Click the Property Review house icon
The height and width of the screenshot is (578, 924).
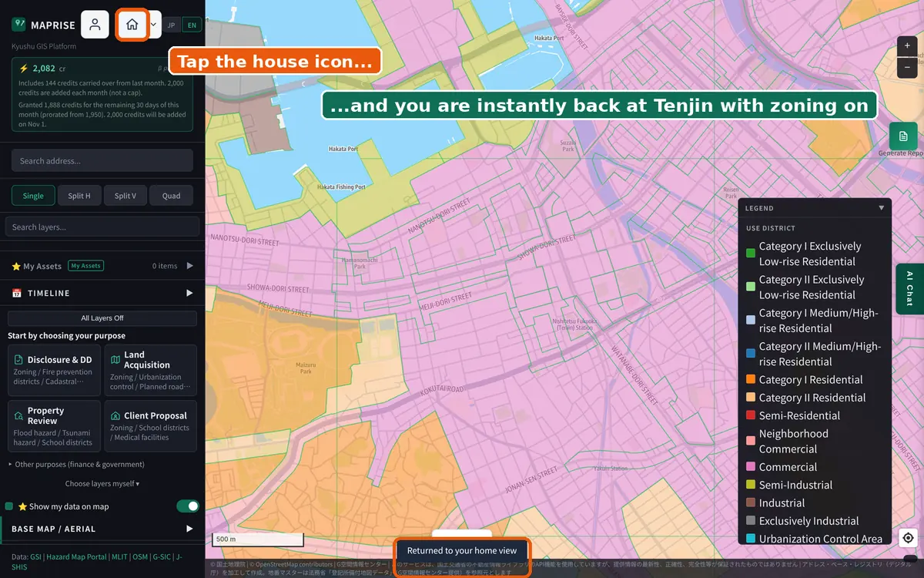coord(18,415)
